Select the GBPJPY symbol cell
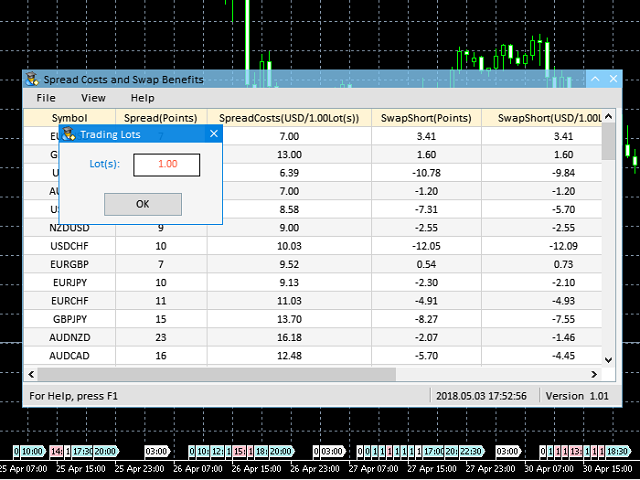 pos(70,317)
